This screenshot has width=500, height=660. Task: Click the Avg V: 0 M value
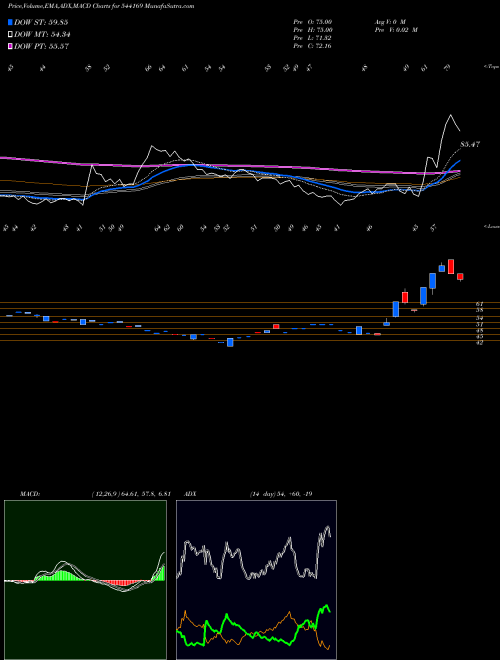pyautogui.click(x=389, y=22)
